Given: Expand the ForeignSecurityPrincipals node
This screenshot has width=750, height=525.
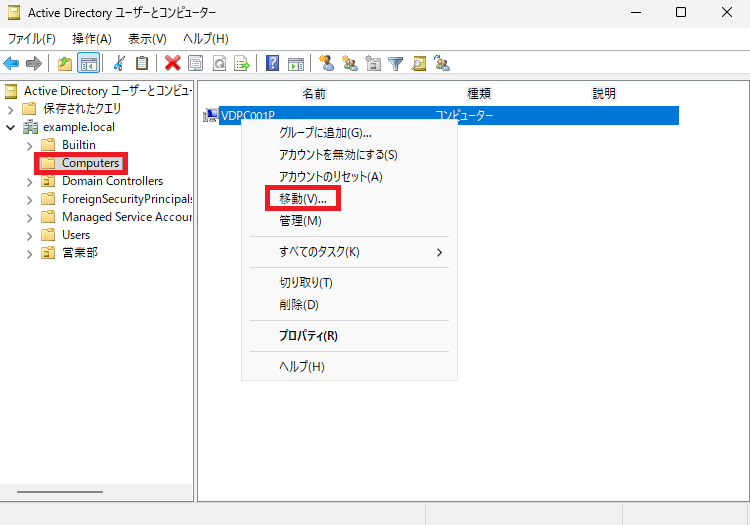Looking at the screenshot, I should (x=30, y=199).
